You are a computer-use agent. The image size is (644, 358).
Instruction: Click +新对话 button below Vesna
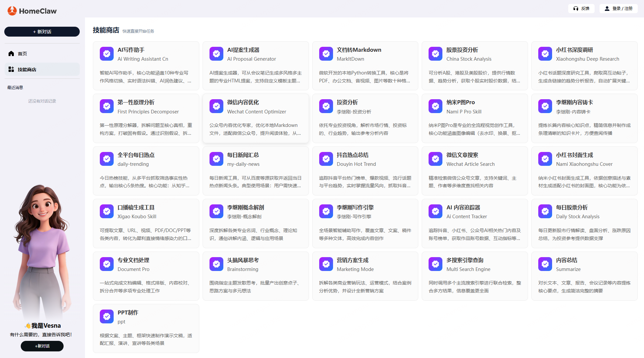(x=42, y=346)
